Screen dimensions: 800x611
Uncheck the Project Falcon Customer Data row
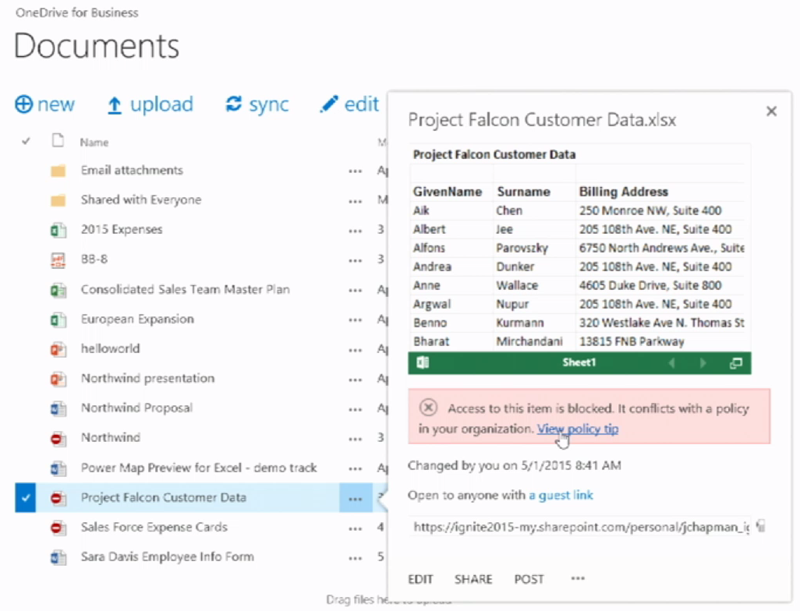(x=26, y=497)
